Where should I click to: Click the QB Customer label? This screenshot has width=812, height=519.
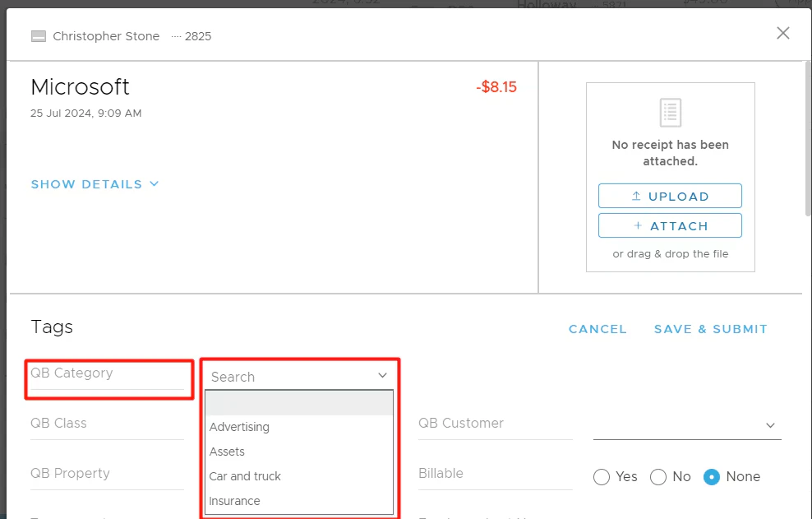[x=461, y=423]
